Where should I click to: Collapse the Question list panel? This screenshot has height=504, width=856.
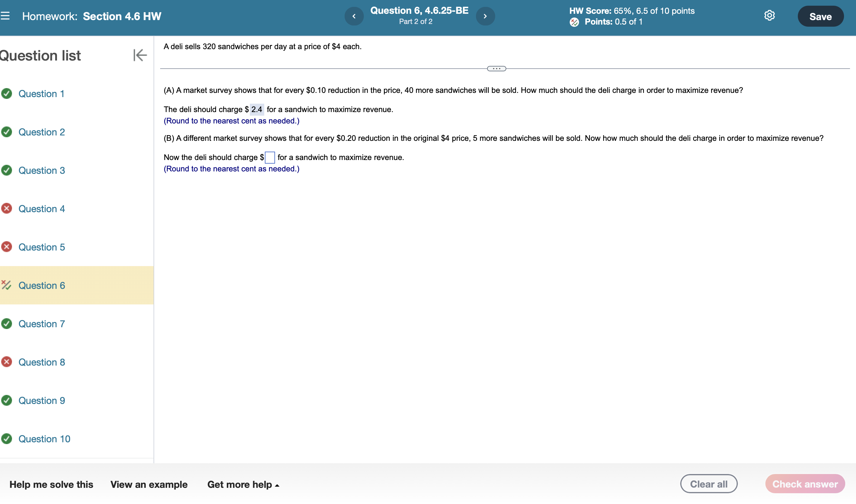[140, 55]
